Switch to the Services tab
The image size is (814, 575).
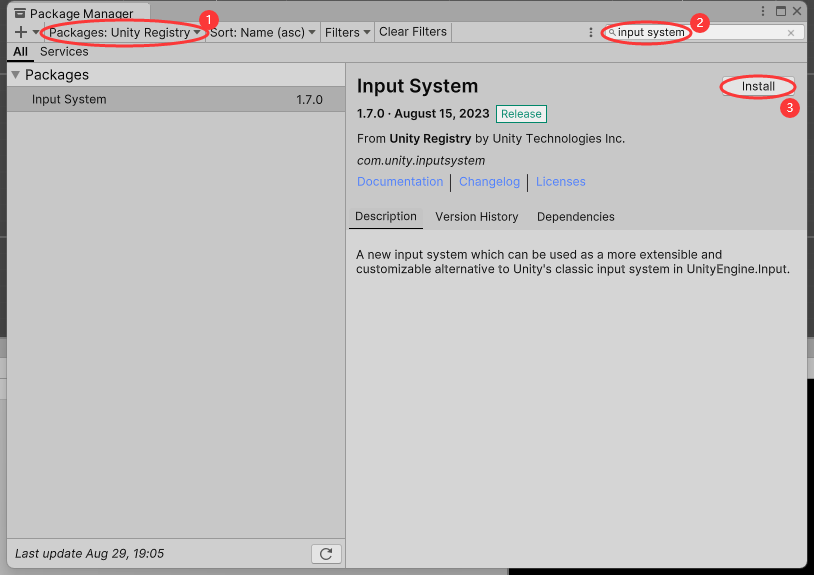click(64, 52)
